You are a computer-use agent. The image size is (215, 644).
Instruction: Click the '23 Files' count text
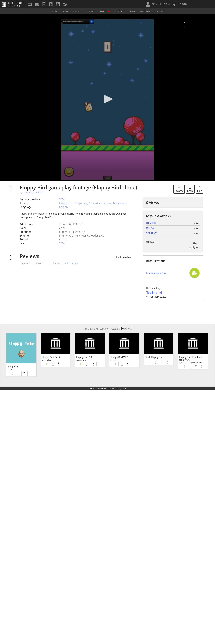[195, 243]
